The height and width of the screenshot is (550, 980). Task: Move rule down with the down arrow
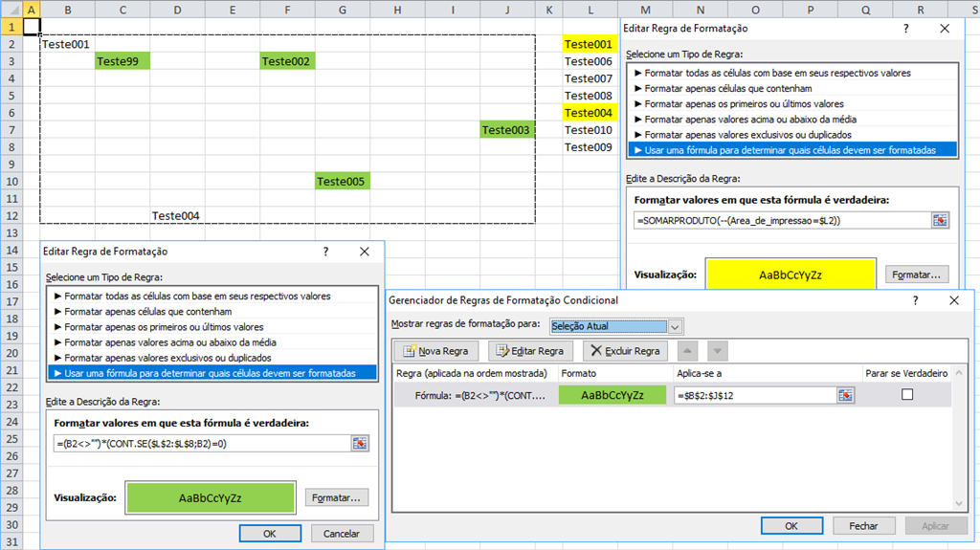[x=717, y=351]
